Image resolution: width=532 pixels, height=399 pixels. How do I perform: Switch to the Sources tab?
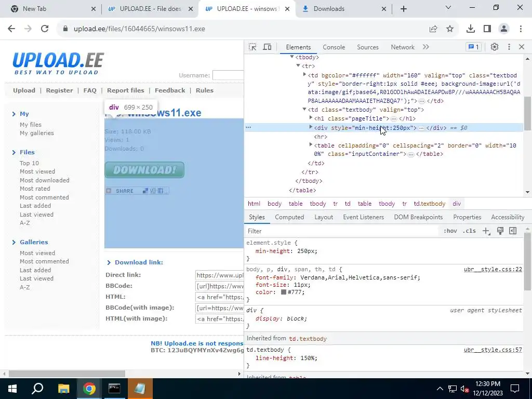click(x=367, y=47)
